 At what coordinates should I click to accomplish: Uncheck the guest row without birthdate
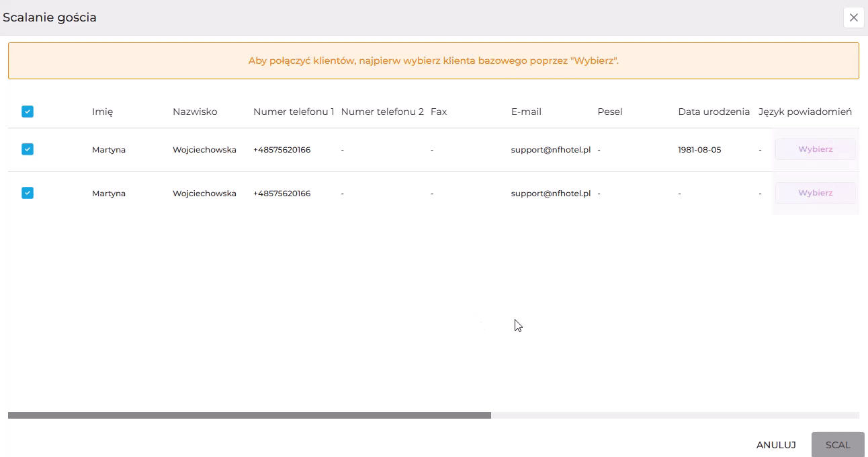[27, 193]
